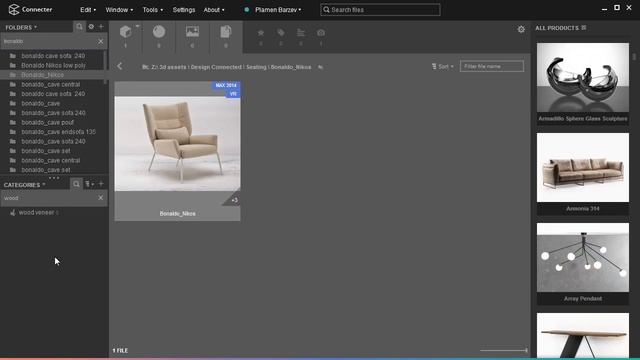Open the Bonaldo_Nikos armchair thumbnail
640x360 pixels.
178,144
